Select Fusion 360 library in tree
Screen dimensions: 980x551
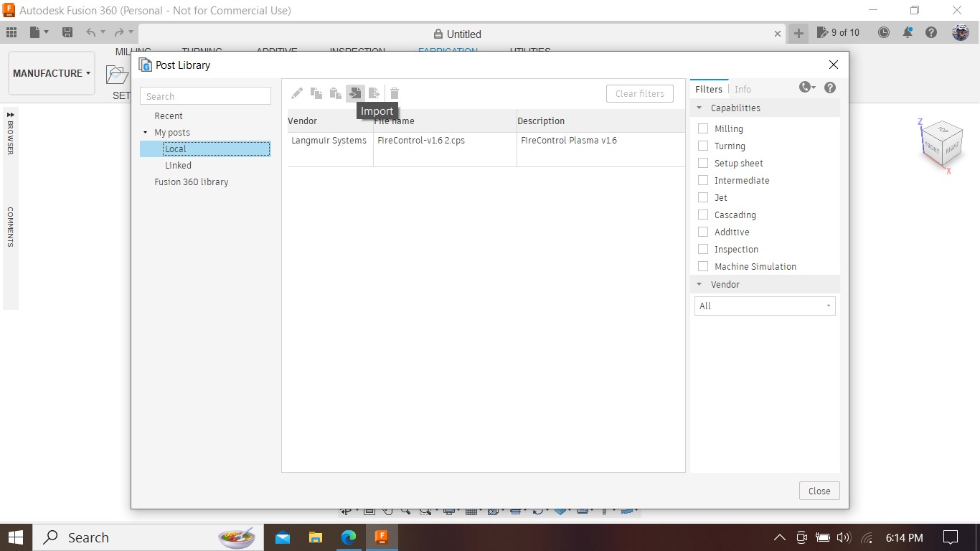point(191,182)
